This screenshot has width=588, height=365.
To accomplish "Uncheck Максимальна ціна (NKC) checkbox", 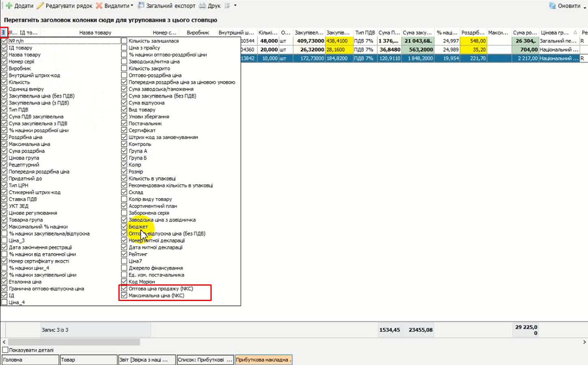I will point(124,296).
